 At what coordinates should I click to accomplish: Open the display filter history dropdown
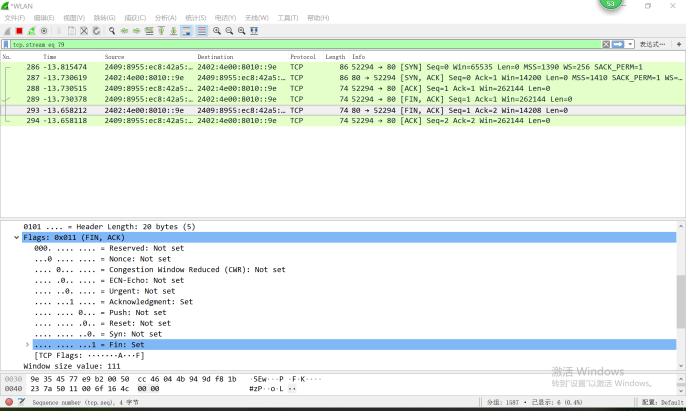pos(630,45)
